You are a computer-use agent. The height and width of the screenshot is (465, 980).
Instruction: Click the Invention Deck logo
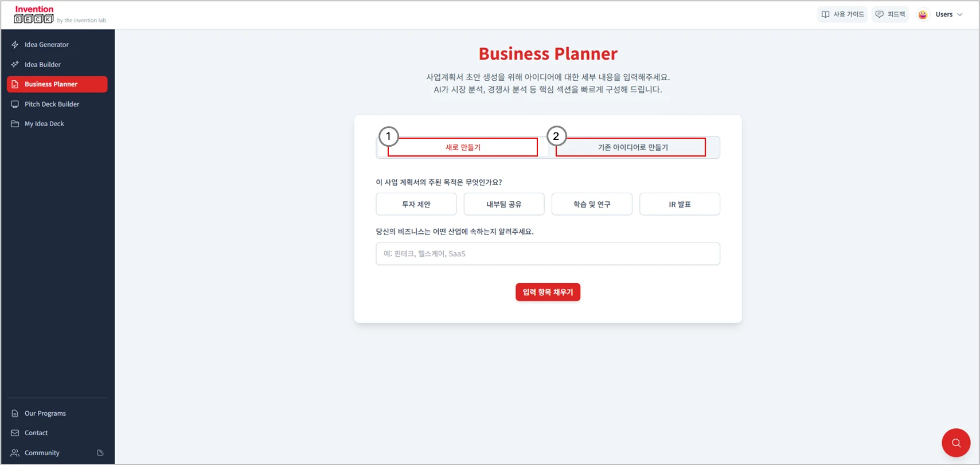click(34, 15)
